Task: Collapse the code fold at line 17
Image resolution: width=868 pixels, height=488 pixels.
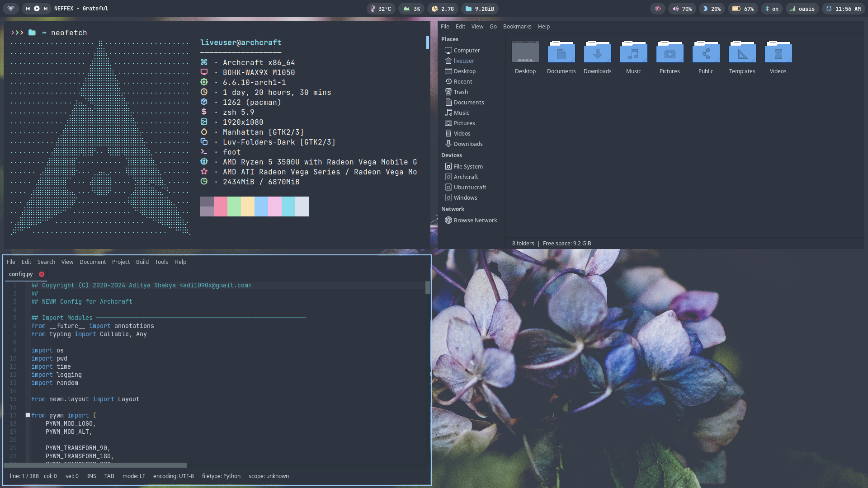Action: pos(28,415)
